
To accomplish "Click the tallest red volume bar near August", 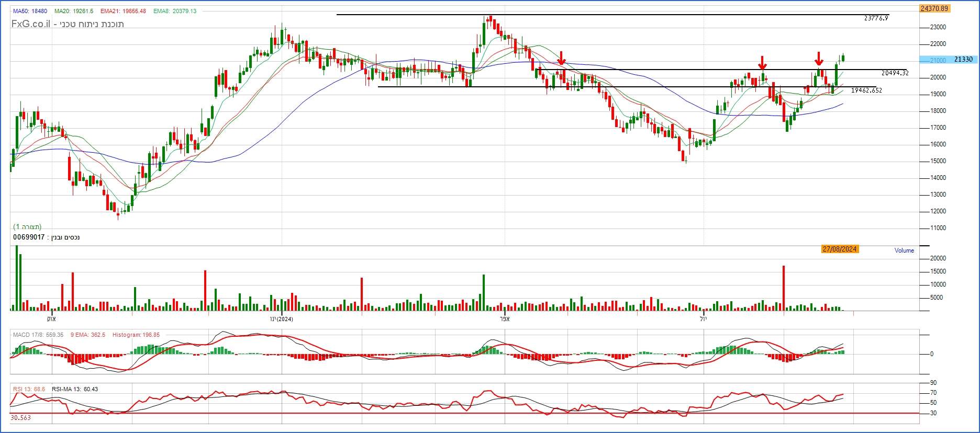I will click(784, 288).
